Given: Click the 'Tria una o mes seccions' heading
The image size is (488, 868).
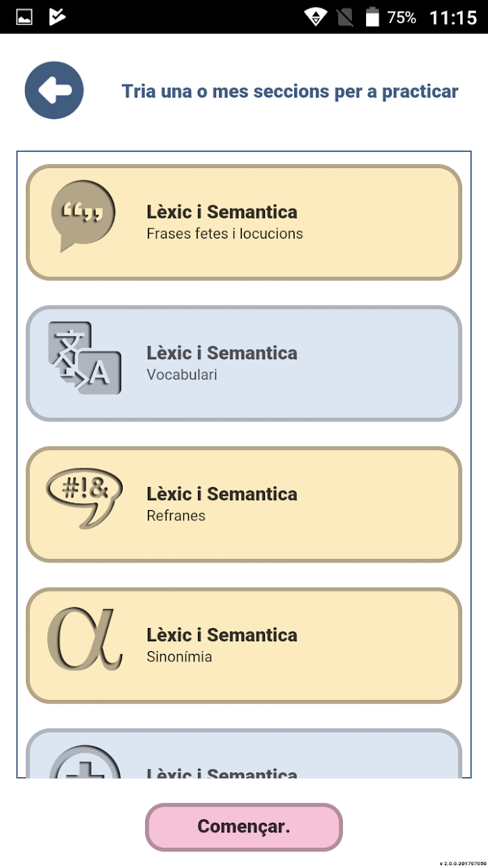Looking at the screenshot, I should [x=290, y=91].
